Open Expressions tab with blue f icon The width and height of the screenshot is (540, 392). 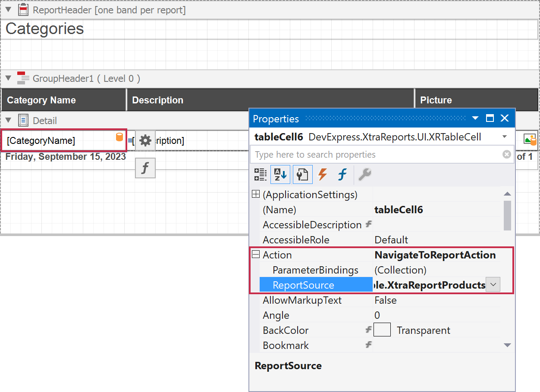click(x=342, y=174)
